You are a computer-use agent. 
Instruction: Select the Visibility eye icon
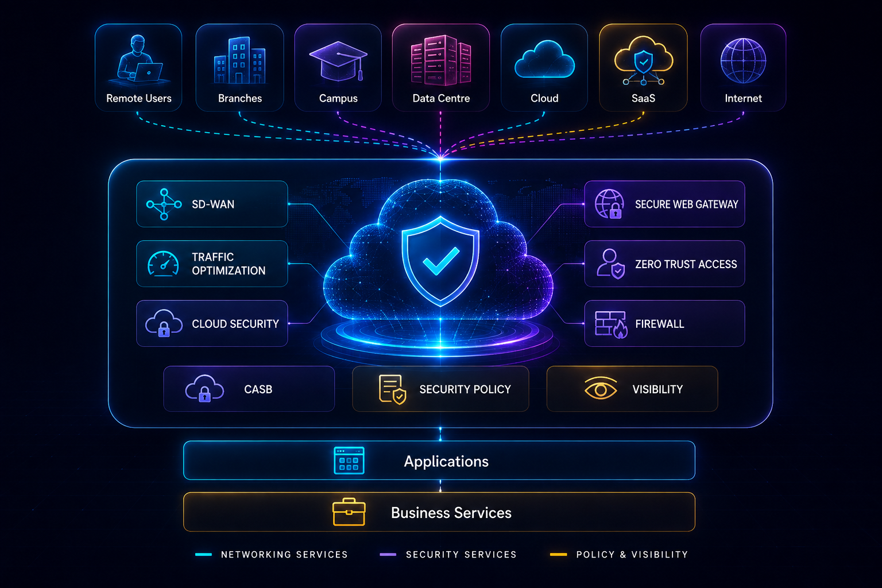601,389
